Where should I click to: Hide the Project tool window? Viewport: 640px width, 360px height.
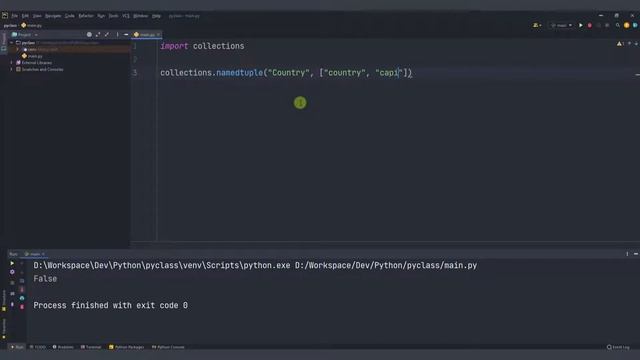[126, 35]
